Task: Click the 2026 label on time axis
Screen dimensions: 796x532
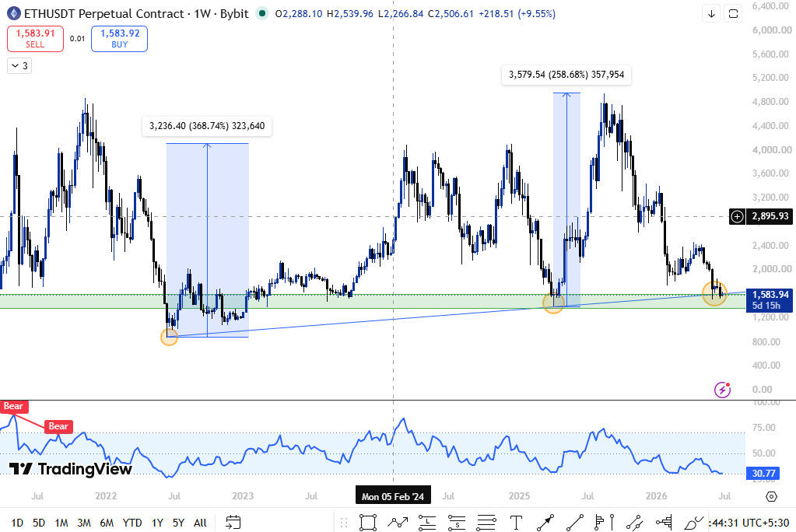Action: 656,496
